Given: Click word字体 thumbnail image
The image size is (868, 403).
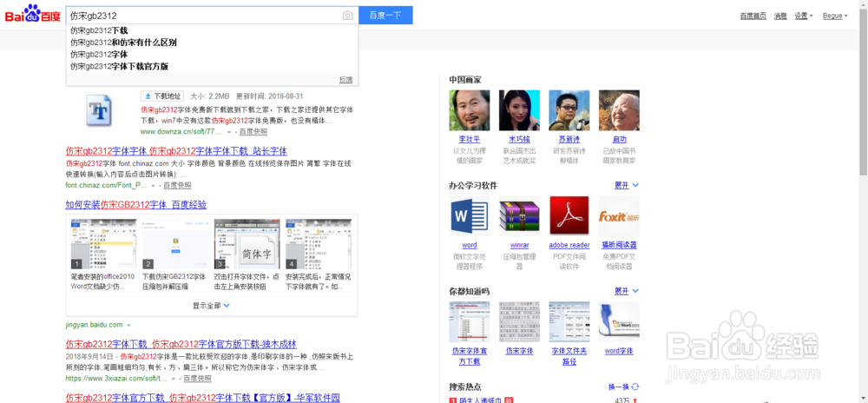Looking at the screenshot, I should coord(619,321).
